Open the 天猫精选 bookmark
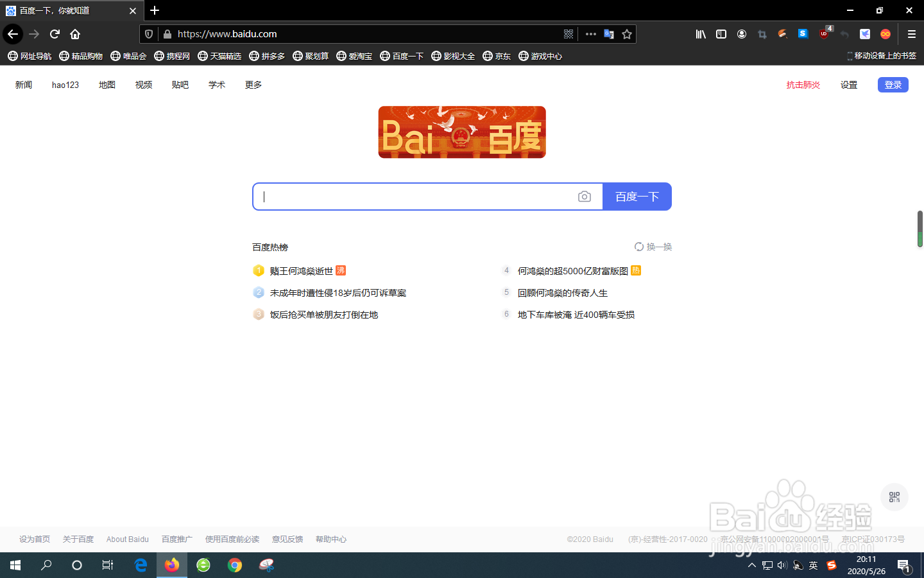 point(219,56)
